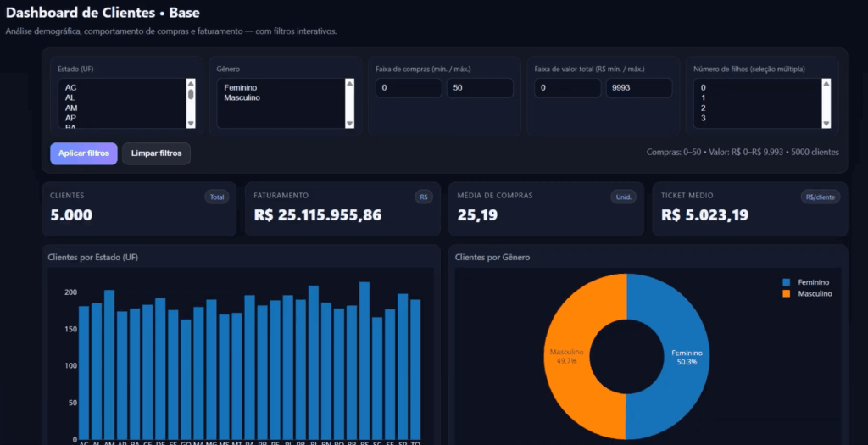Click the client count value 5.000
The height and width of the screenshot is (445, 868).
pyautogui.click(x=71, y=215)
